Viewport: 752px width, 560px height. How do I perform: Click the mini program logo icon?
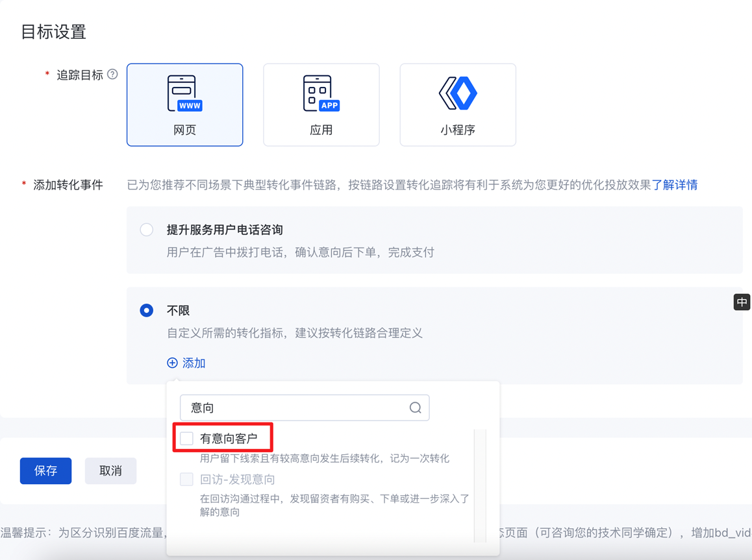458,93
